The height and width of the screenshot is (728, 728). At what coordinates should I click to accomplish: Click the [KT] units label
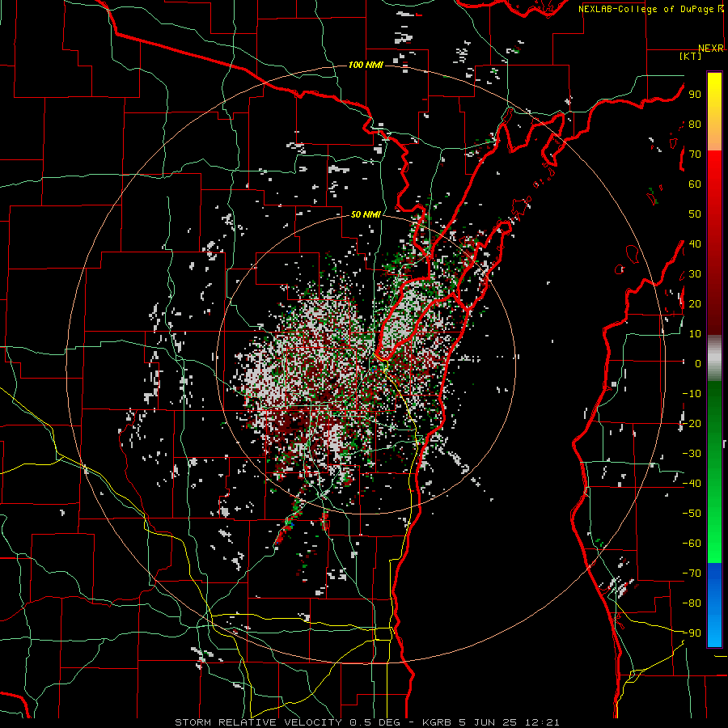tap(691, 56)
